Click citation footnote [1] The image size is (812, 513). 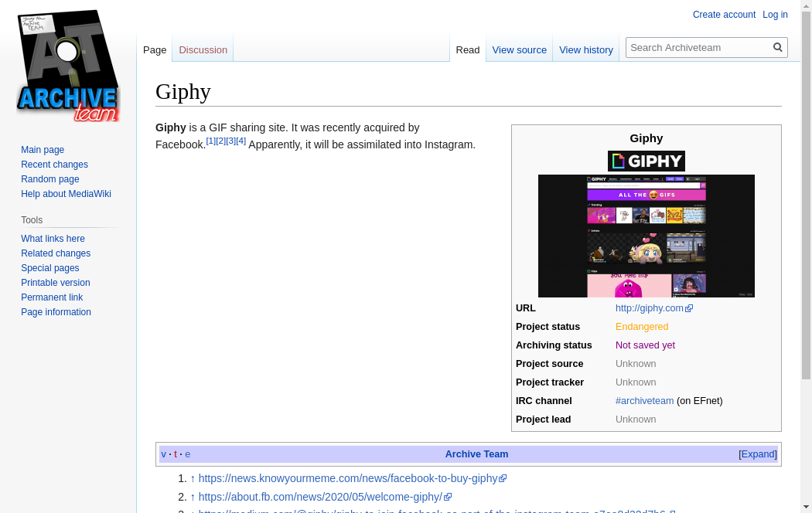coord(210,141)
